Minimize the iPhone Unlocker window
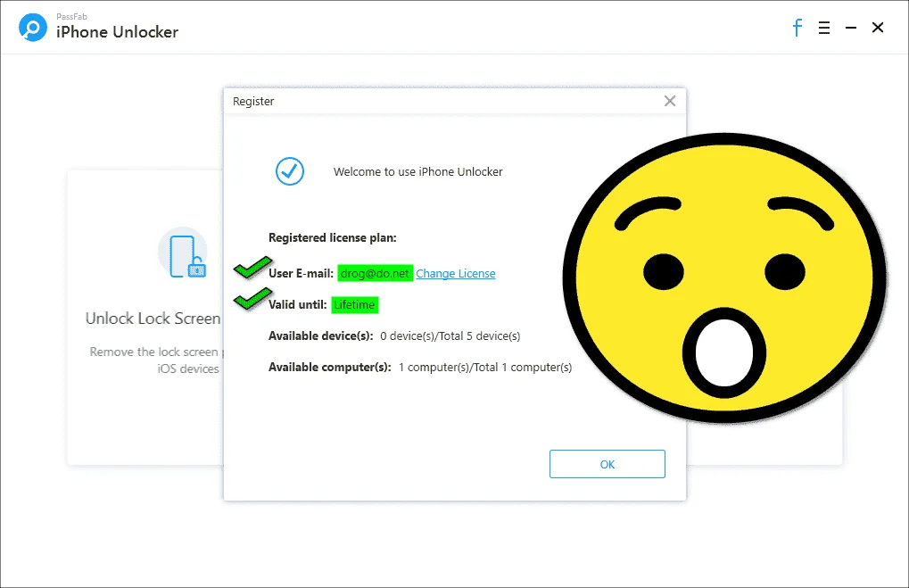 [850, 28]
